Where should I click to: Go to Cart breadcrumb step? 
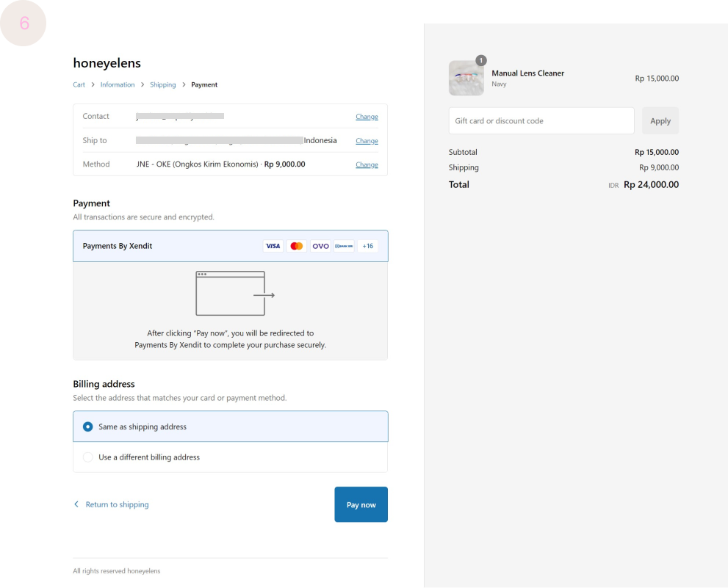[79, 84]
